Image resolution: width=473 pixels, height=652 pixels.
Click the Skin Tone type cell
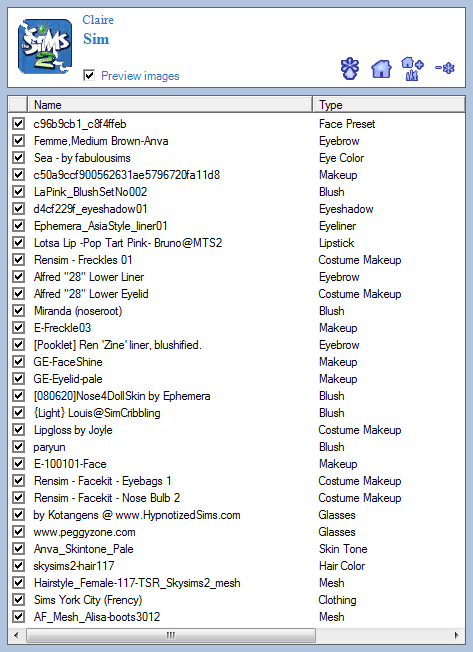click(x=343, y=549)
